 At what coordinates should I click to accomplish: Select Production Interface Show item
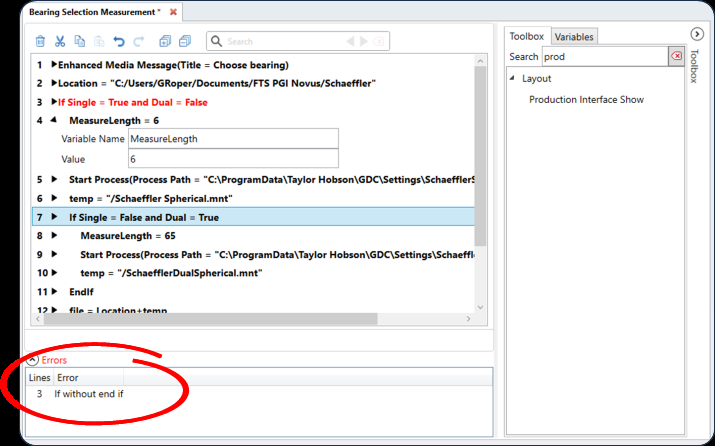586,99
